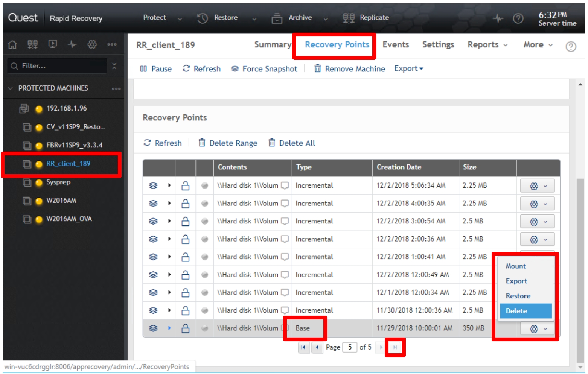Click the layers icon on 4:00:35 AM row
Screen dimensions: 588x374
(153, 204)
